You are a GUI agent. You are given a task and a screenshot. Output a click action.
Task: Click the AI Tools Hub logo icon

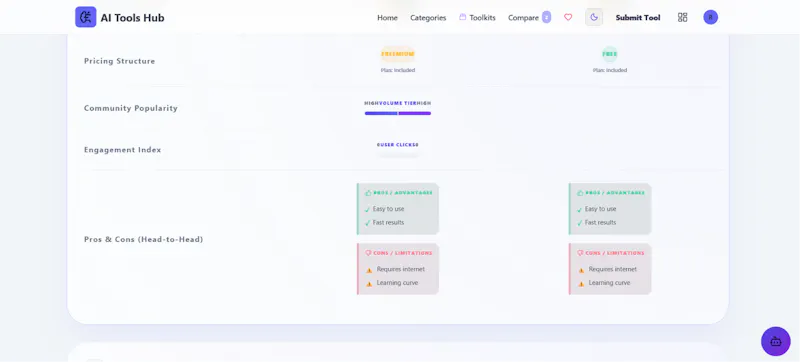tap(86, 17)
